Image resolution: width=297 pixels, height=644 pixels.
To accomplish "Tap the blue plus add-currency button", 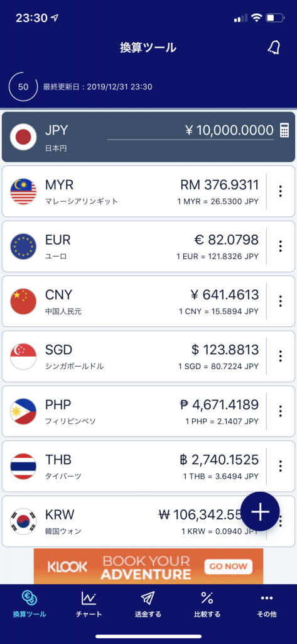I will pyautogui.click(x=260, y=511).
